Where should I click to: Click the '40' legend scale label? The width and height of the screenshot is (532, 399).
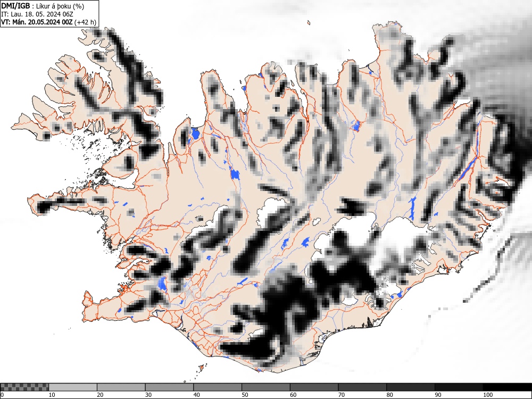(x=196, y=395)
